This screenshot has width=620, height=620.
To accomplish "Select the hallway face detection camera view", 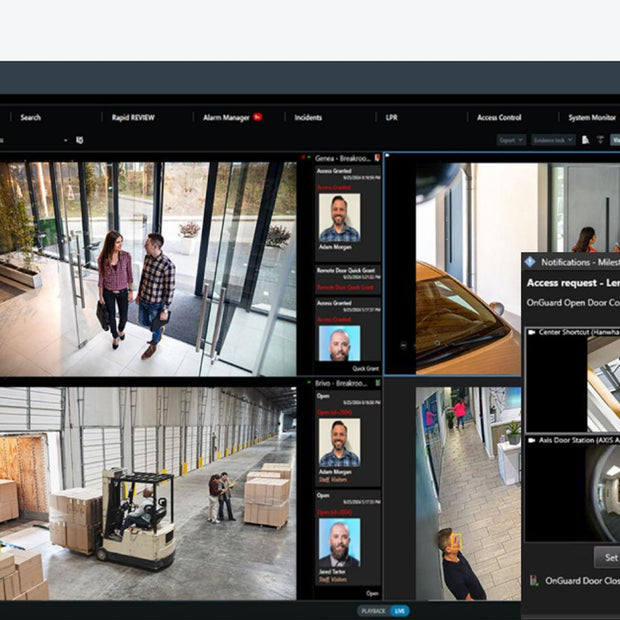I will 468,493.
